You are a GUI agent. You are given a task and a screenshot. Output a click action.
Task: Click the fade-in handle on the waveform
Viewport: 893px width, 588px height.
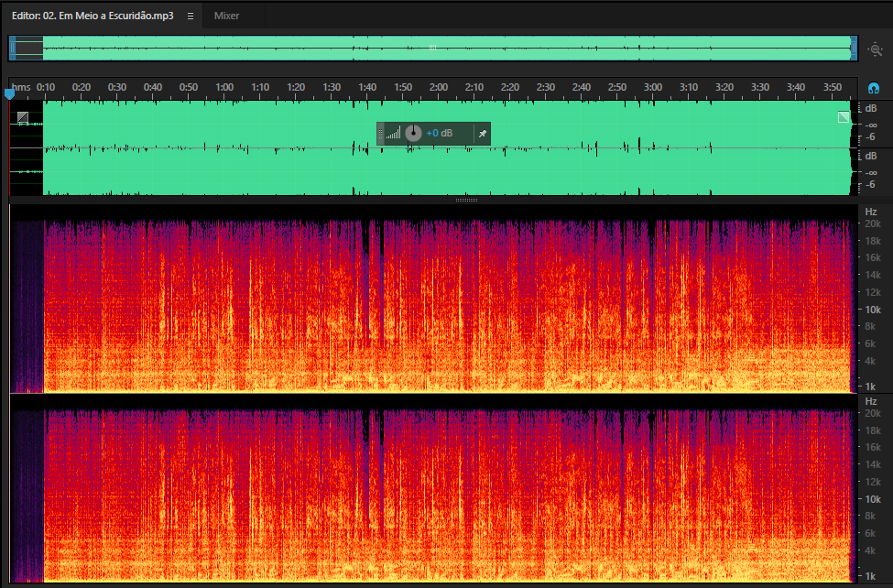pos(23,117)
